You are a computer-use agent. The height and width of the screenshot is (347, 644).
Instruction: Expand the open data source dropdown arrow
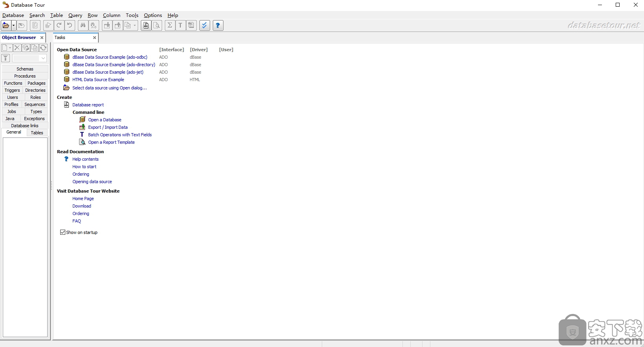pyautogui.click(x=13, y=26)
